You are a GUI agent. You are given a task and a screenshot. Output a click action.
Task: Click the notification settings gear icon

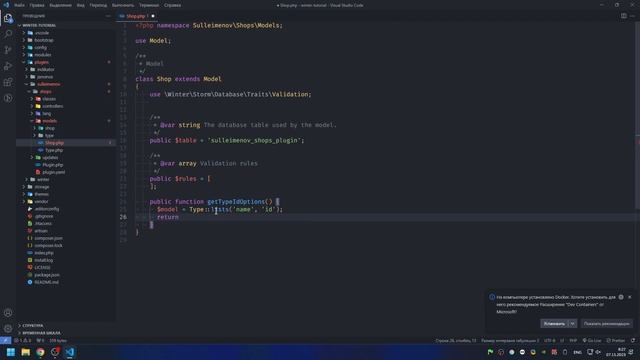click(621, 297)
